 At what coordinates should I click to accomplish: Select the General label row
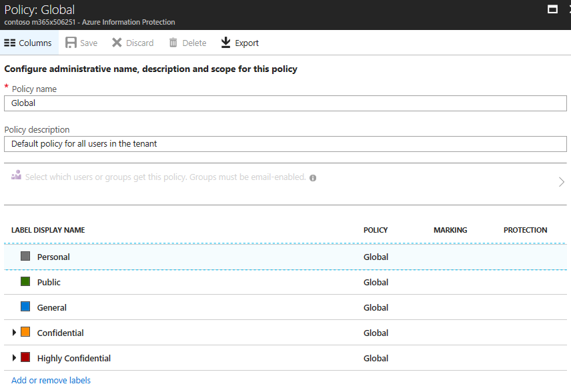285,307
